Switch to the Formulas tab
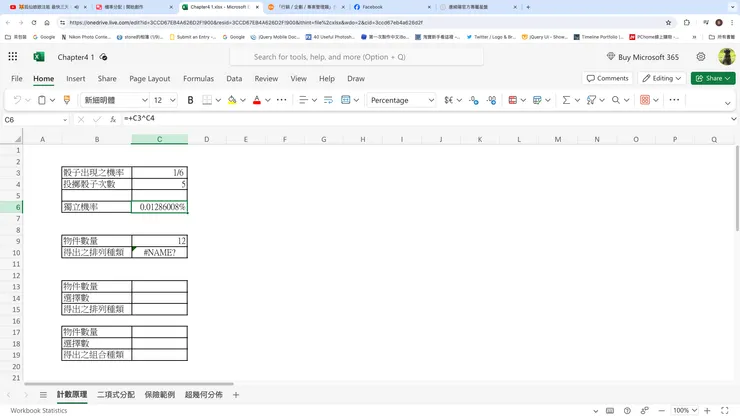740x416 pixels. [198, 78]
